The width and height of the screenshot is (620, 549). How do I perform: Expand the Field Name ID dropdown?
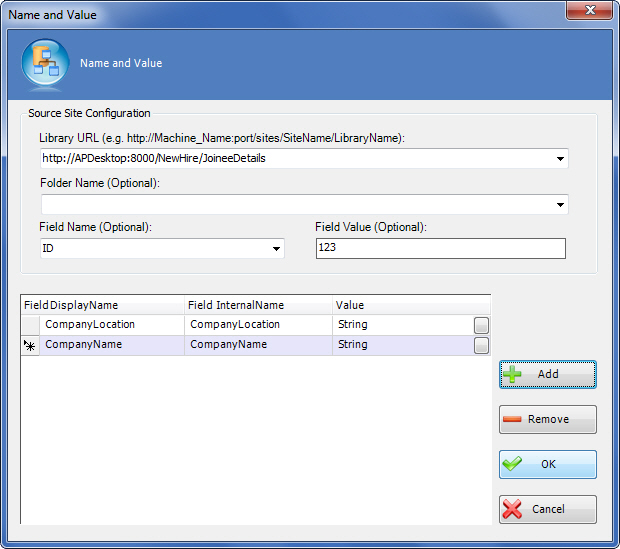pos(276,249)
